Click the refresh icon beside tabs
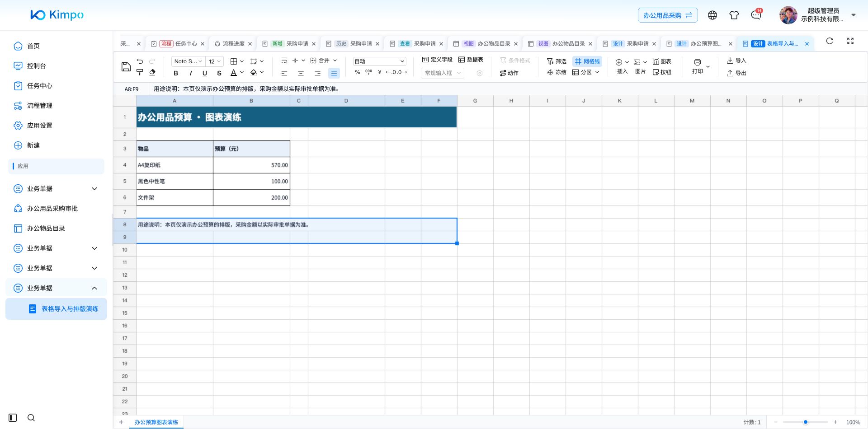This screenshot has height=429, width=868. click(830, 41)
